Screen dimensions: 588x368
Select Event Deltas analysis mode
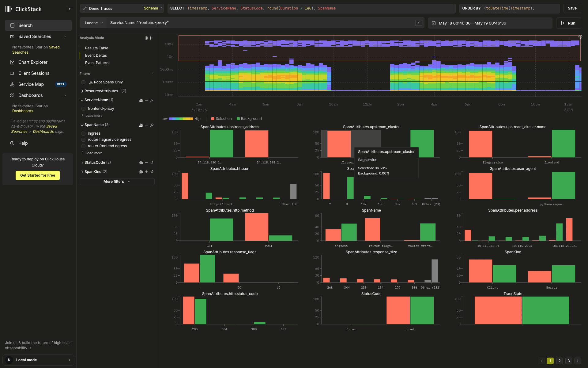point(96,56)
